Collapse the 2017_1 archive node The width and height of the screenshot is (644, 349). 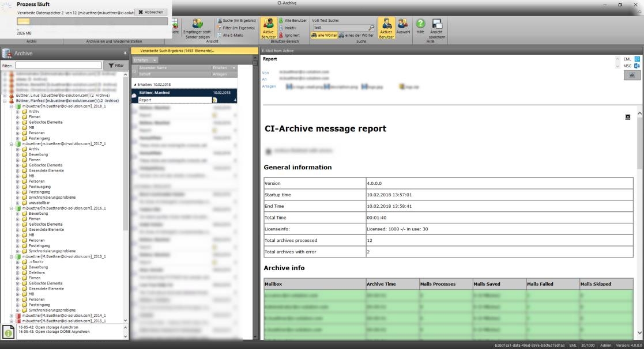pos(12,144)
